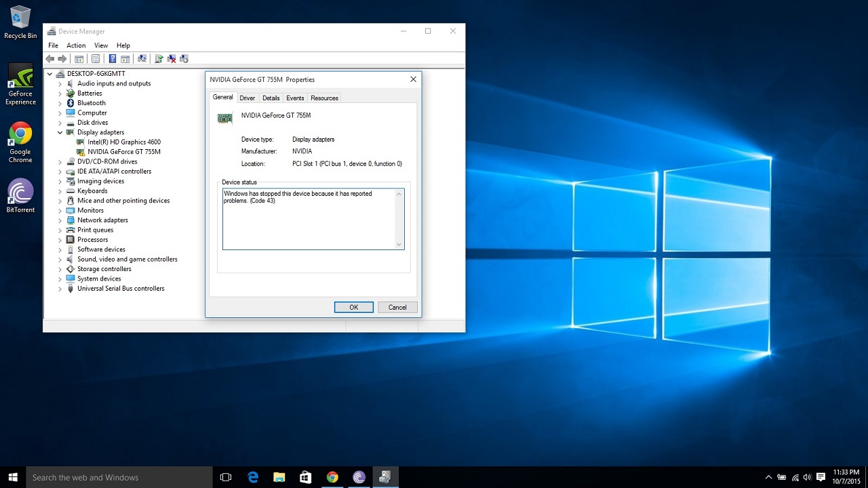Switch to the Details tab

271,98
